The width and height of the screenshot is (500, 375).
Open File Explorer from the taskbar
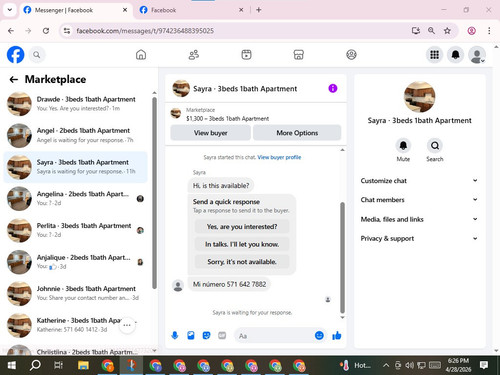[x=83, y=365]
